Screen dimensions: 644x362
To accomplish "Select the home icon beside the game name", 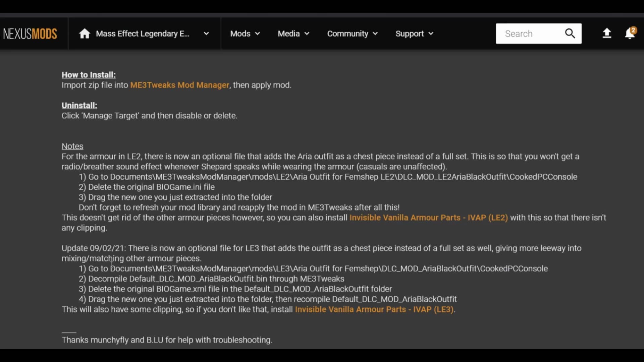I will click(x=84, y=34).
